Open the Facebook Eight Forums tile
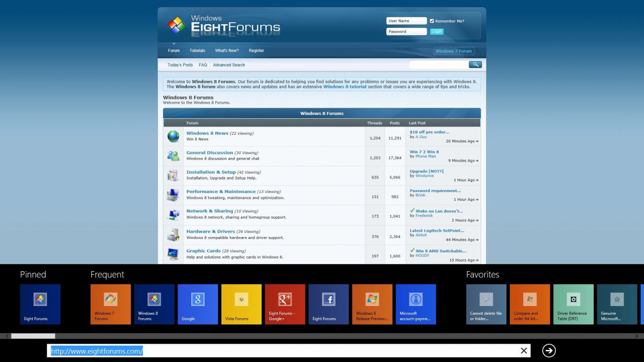The height and width of the screenshot is (362, 644). click(328, 304)
